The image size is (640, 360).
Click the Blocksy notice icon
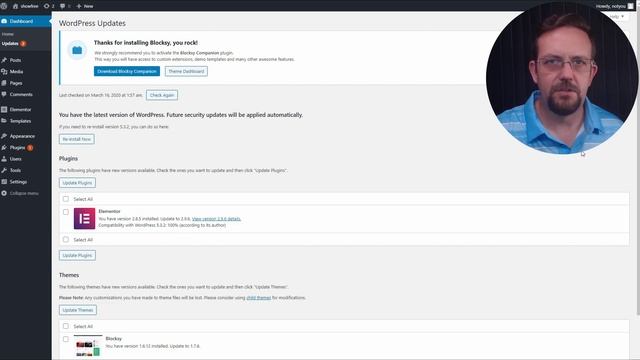pyautogui.click(x=77, y=50)
